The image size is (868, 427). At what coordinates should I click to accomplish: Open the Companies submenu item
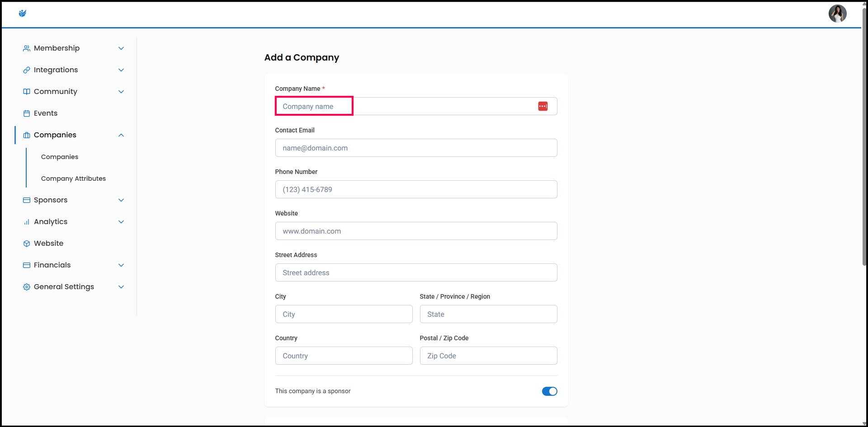pos(60,157)
